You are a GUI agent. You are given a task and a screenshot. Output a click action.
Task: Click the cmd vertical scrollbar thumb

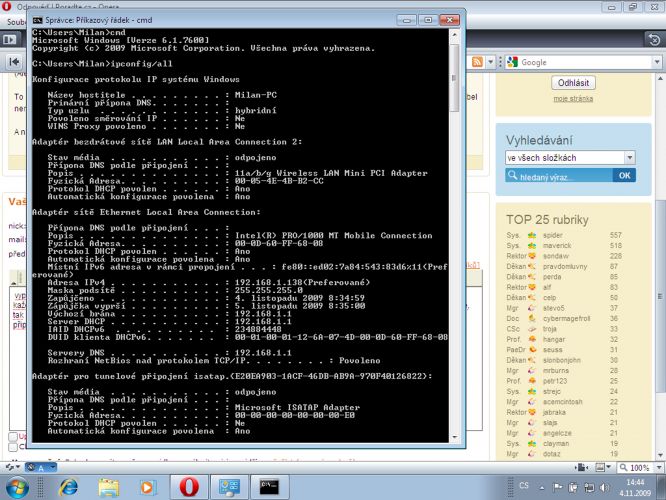pos(454,76)
